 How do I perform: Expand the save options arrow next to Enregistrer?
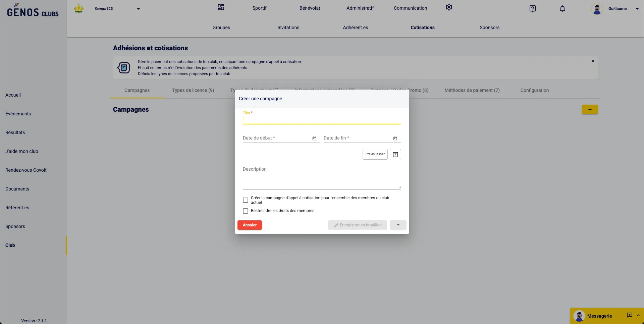pos(398,225)
